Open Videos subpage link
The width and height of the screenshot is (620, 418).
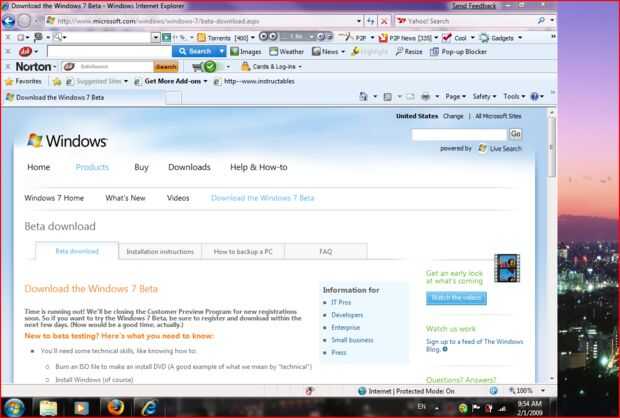pos(178,198)
